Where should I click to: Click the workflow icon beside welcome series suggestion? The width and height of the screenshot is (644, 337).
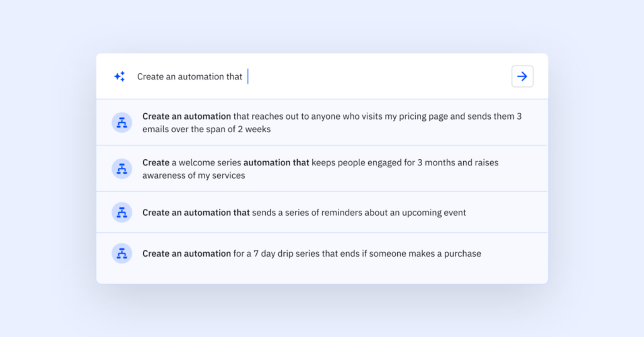122,169
